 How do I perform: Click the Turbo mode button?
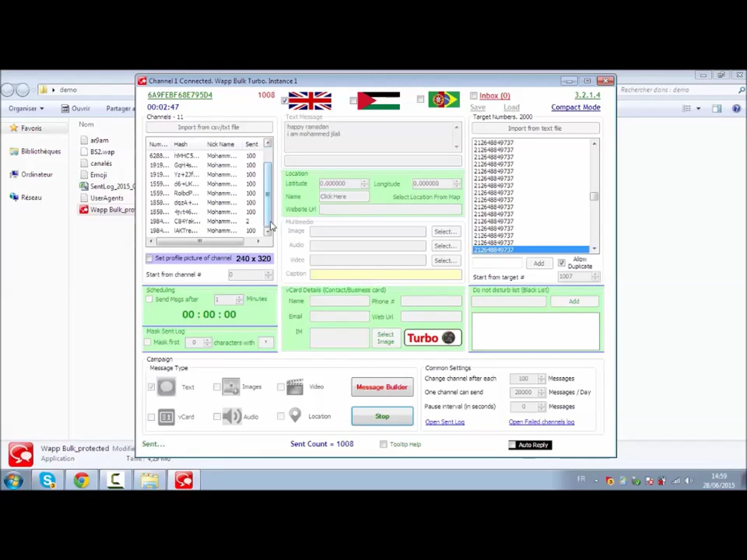433,338
